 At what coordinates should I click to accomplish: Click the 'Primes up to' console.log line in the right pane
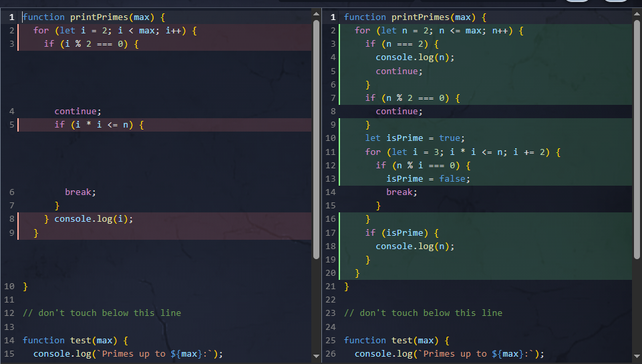[450, 354]
